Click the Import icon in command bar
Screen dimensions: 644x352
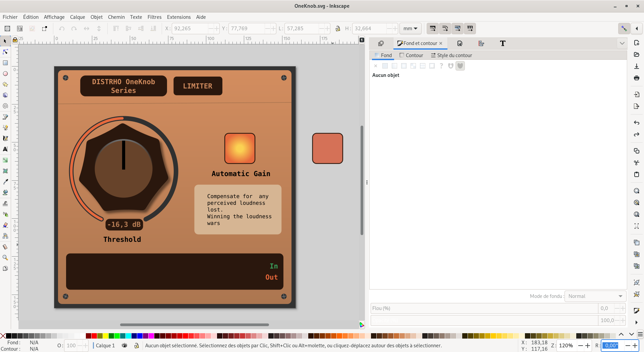[637, 94]
